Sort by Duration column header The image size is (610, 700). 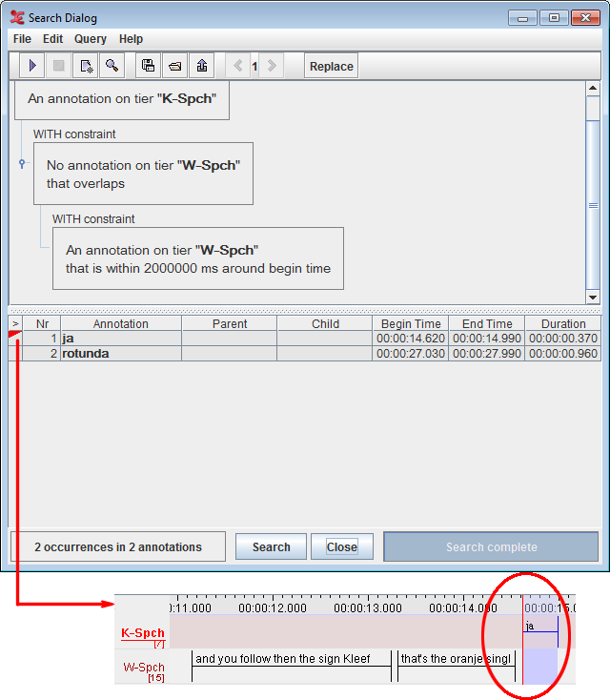pyautogui.click(x=563, y=323)
